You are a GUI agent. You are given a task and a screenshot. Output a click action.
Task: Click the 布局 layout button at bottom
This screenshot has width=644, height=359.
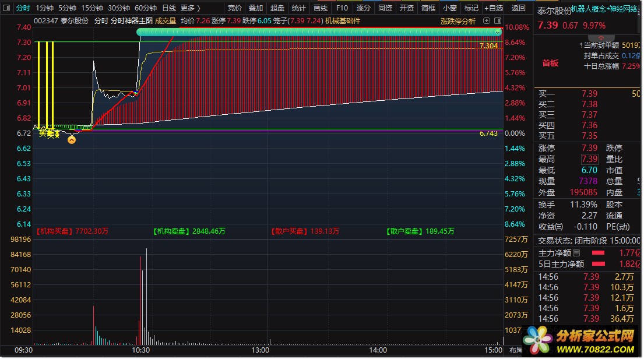[516, 350]
